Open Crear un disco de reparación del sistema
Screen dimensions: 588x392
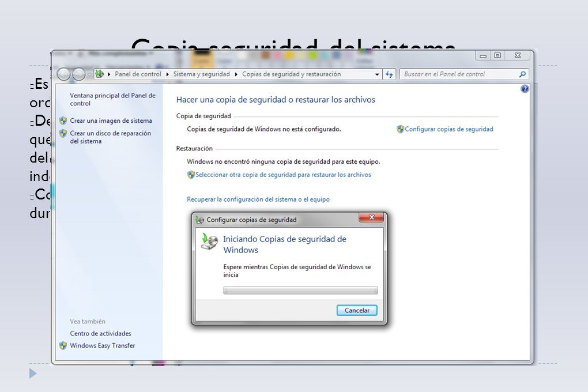(110, 137)
